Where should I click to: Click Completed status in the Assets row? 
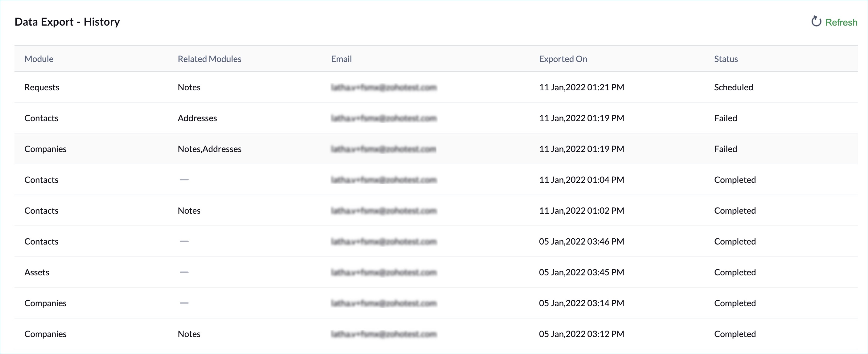click(x=735, y=272)
